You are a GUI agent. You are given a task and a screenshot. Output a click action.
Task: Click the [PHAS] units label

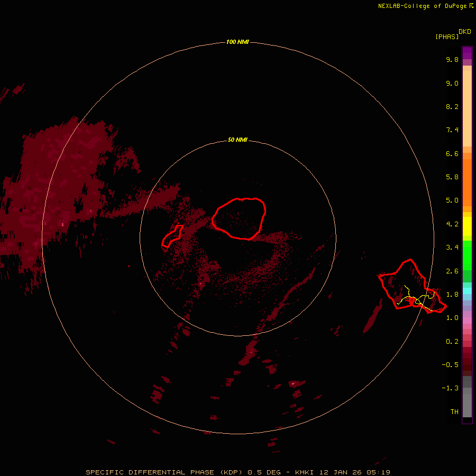point(447,37)
